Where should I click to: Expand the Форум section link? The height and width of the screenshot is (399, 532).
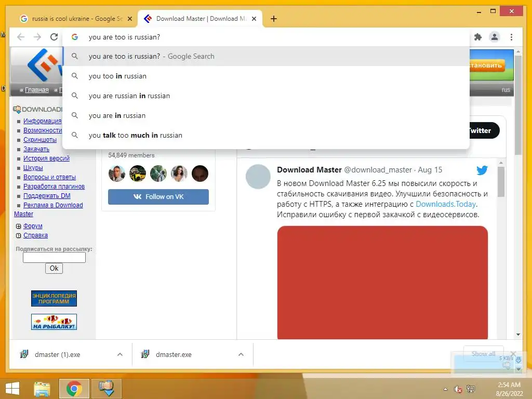click(x=33, y=226)
